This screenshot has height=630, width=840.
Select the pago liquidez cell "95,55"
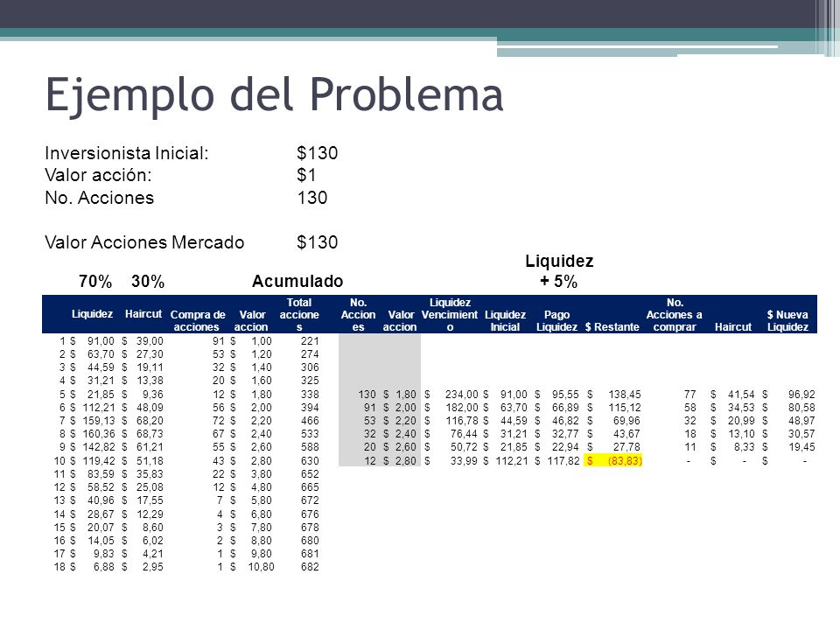tap(565, 395)
